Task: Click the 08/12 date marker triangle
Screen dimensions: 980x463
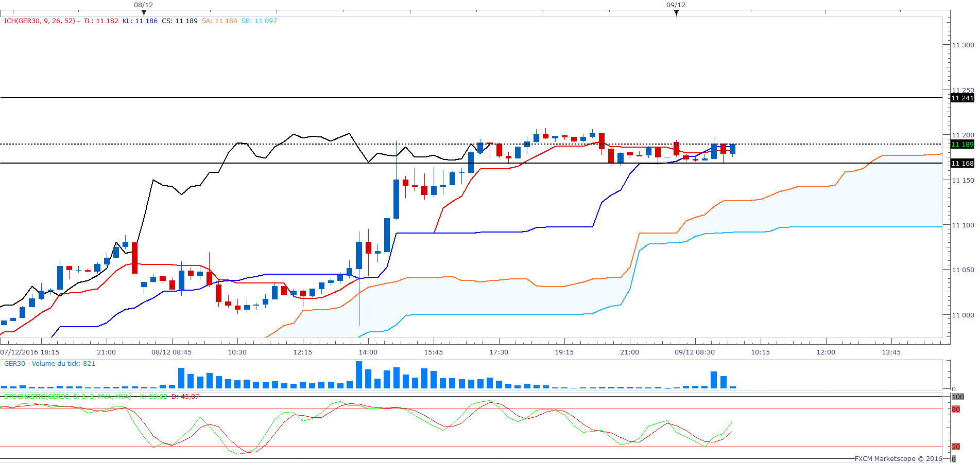Action: [144, 13]
